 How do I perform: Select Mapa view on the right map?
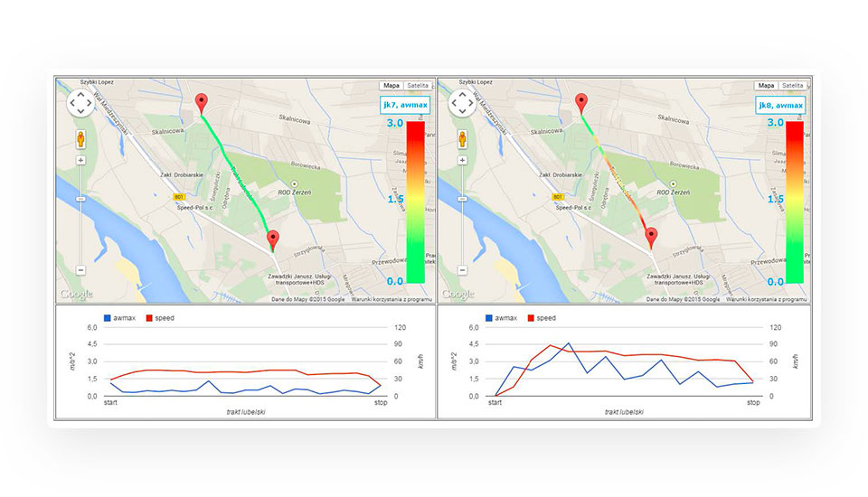click(x=765, y=85)
